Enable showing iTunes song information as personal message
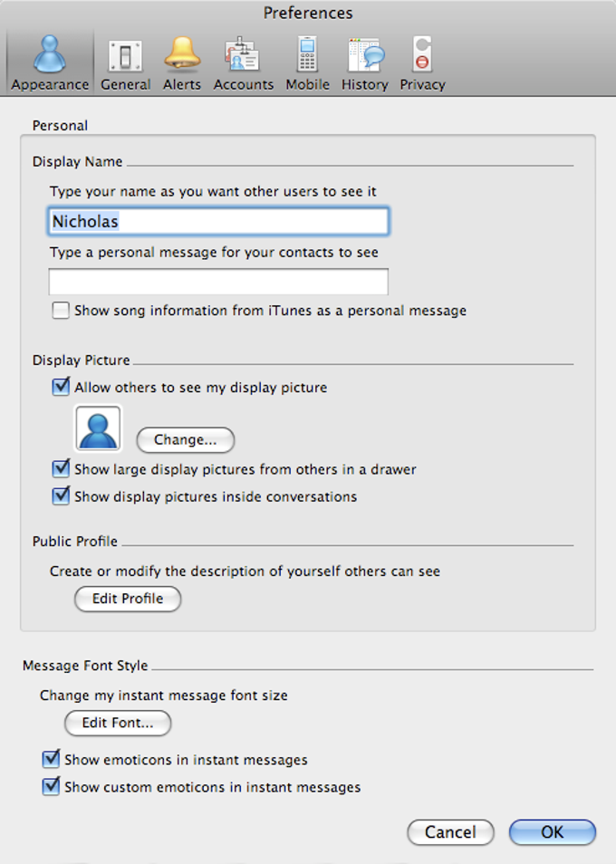Viewport: 616px width, 864px height. pyautogui.click(x=60, y=310)
